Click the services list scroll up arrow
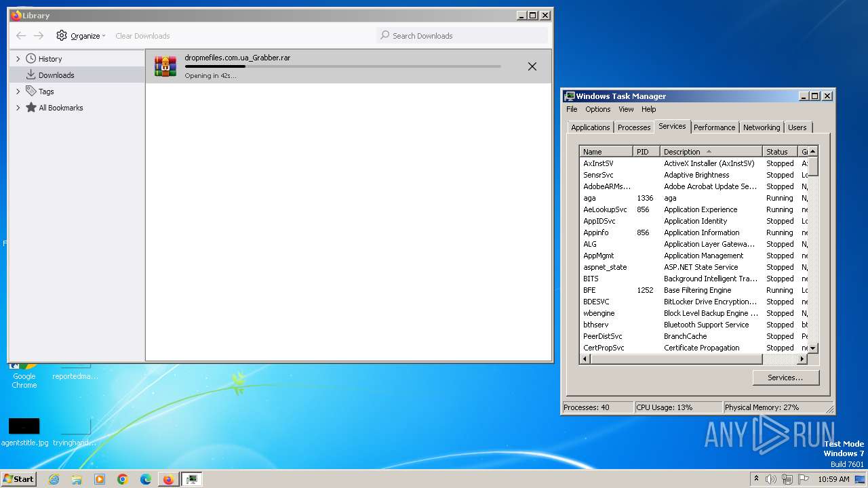The width and height of the screenshot is (868, 488). (x=813, y=151)
